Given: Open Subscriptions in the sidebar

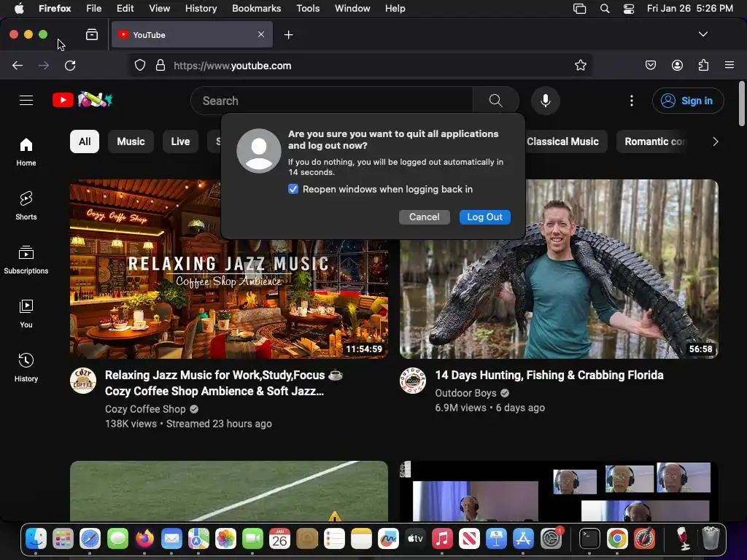Looking at the screenshot, I should 26,260.
